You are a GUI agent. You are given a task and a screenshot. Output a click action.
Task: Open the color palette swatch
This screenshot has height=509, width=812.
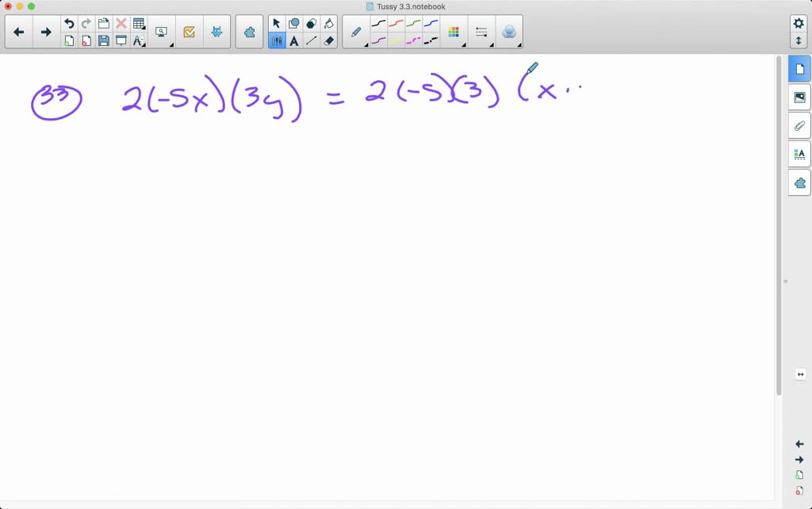(x=454, y=33)
